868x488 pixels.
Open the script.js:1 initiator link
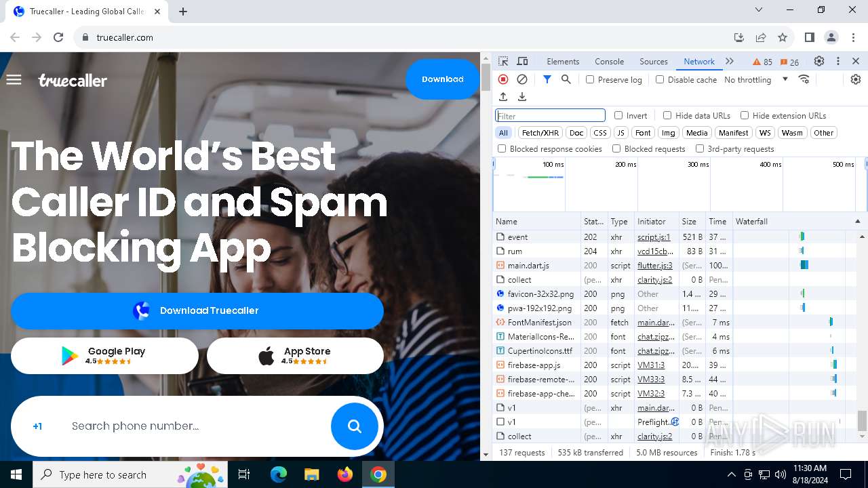pyautogui.click(x=654, y=237)
